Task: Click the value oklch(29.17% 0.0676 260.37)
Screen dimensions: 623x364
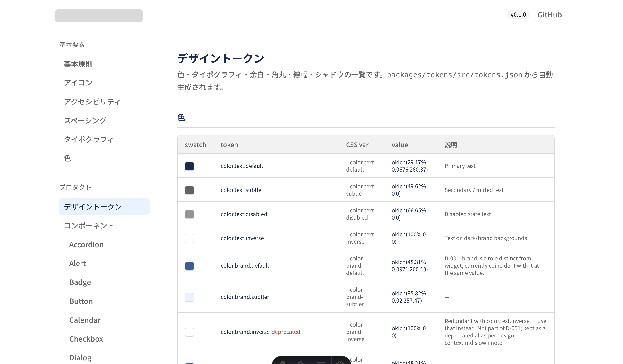Action: click(410, 166)
